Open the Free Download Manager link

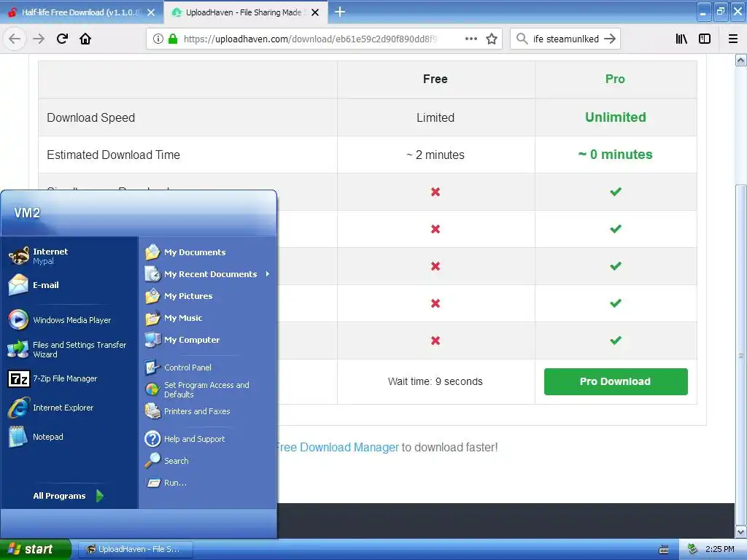[337, 447]
